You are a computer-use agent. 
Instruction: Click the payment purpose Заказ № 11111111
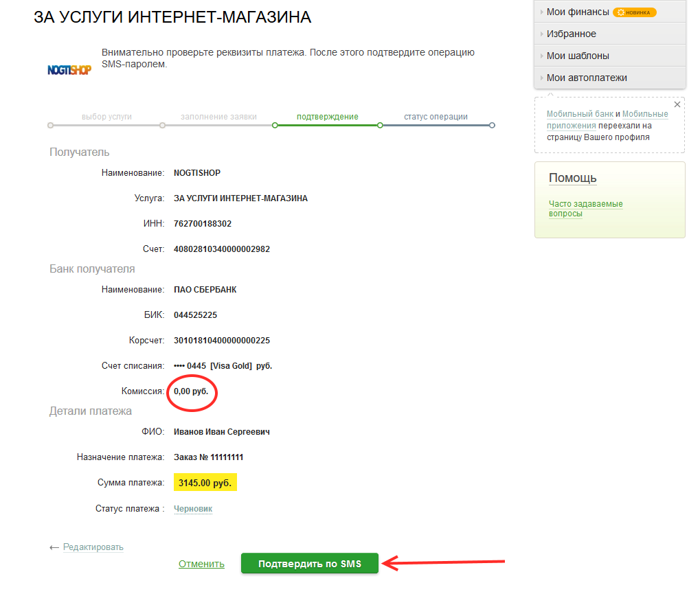click(x=208, y=457)
